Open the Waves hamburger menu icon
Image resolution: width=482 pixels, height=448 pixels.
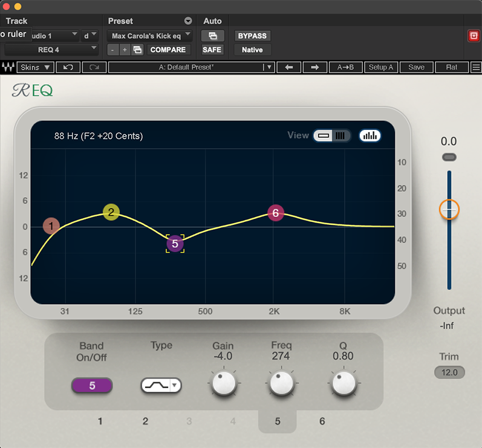(476, 67)
